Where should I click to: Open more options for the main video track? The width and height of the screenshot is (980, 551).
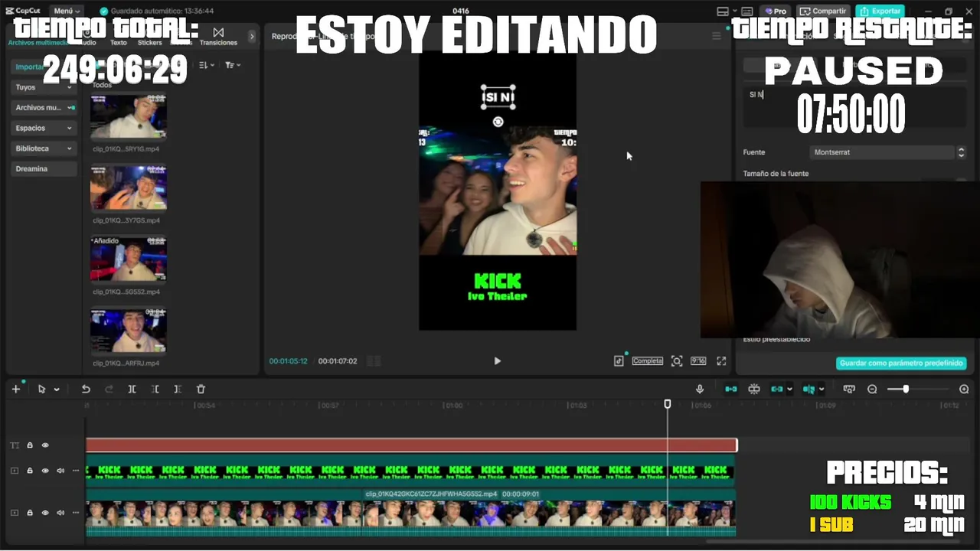click(x=76, y=513)
